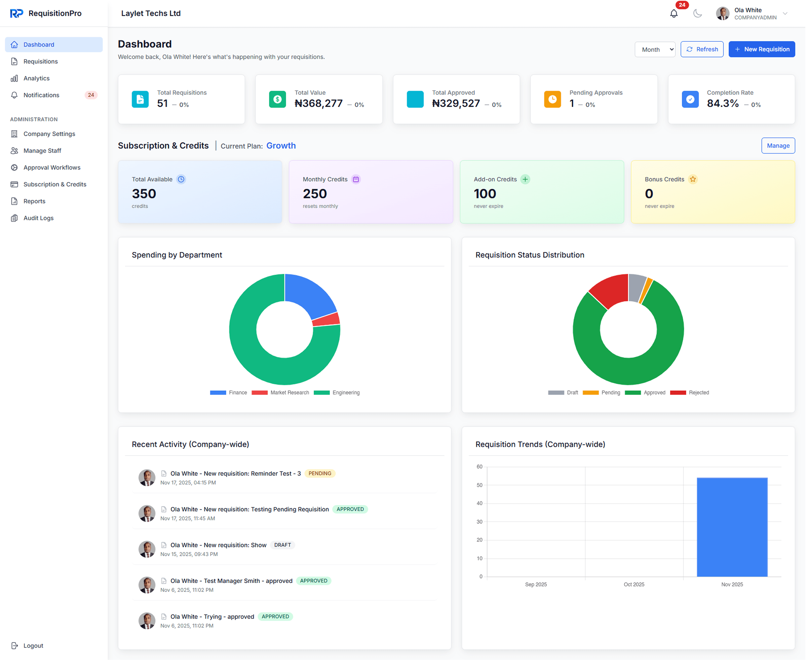Select the Requisitions sidebar icon

(14, 61)
